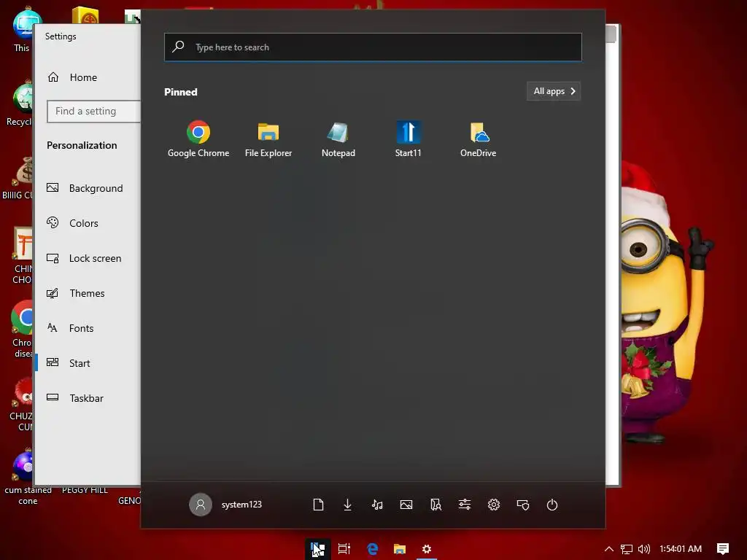Go to Settings Home
The height and width of the screenshot is (560, 747).
pyautogui.click(x=72, y=77)
